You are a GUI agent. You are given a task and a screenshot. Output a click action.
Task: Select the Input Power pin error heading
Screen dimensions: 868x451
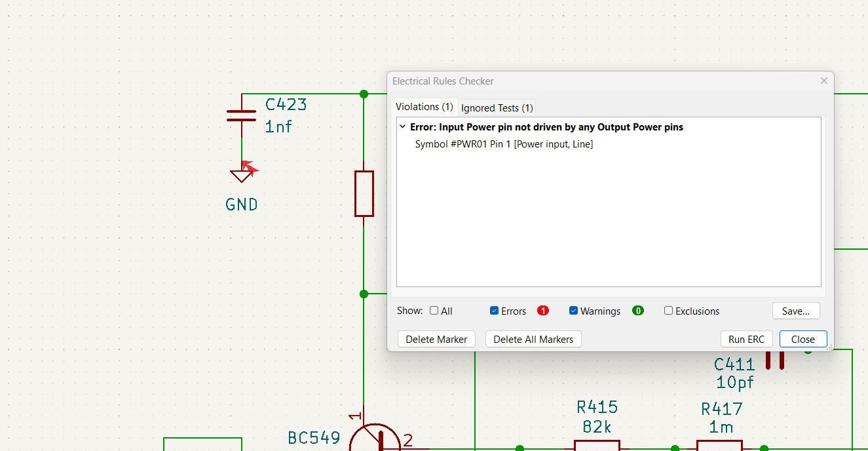point(546,127)
